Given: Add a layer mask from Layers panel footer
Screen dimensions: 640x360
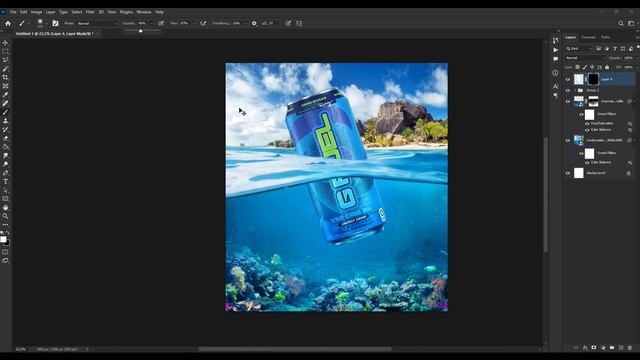Looking at the screenshot, I should (594, 347).
